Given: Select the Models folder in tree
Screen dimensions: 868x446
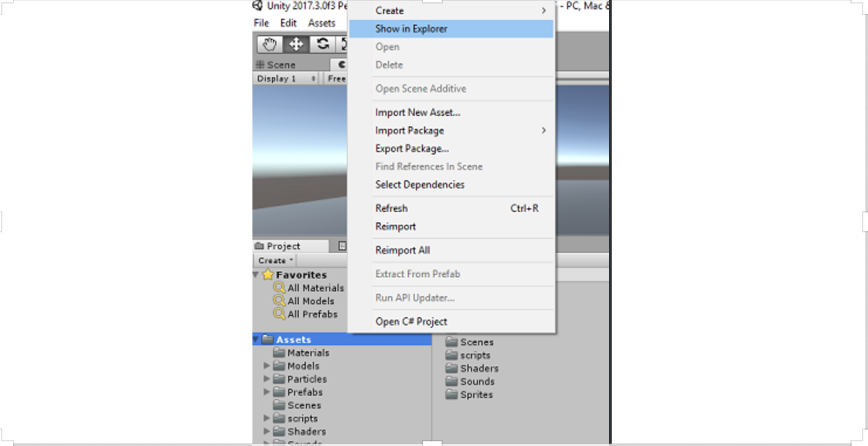Looking at the screenshot, I should pos(303,366).
